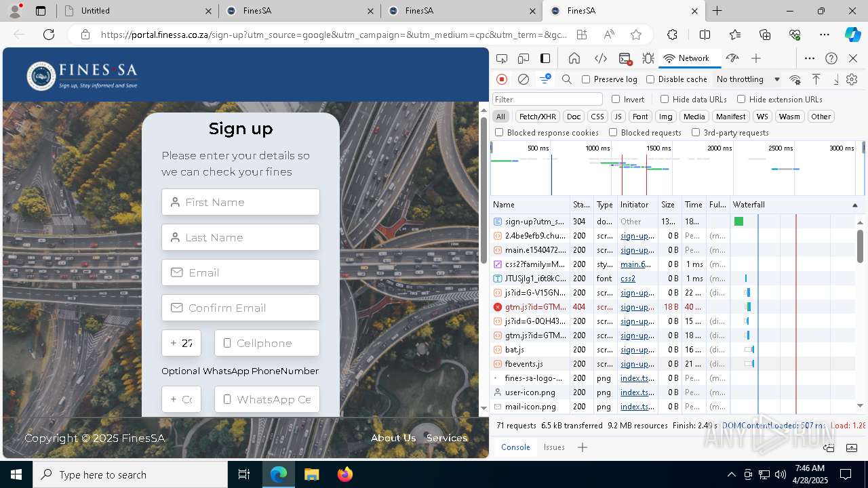Viewport: 868px width, 488px height.
Task: Open DevTools help icon
Action: 831,58
